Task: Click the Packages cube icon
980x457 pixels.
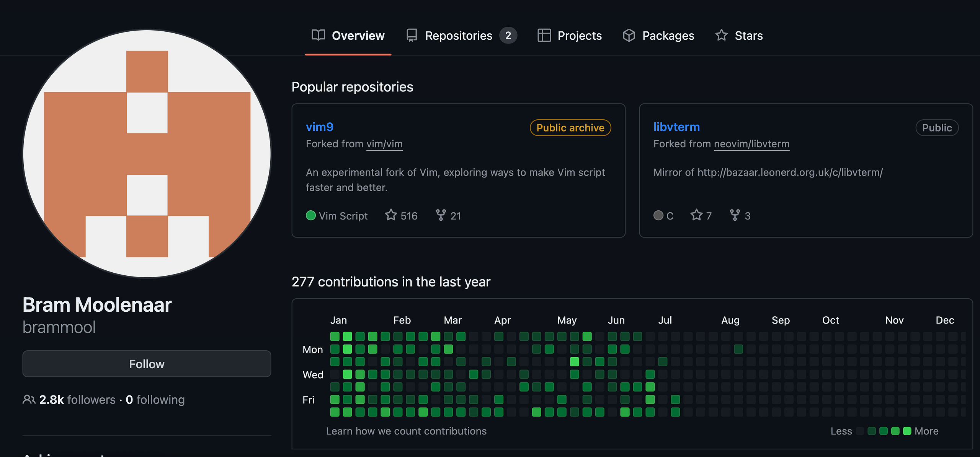Action: point(629,35)
